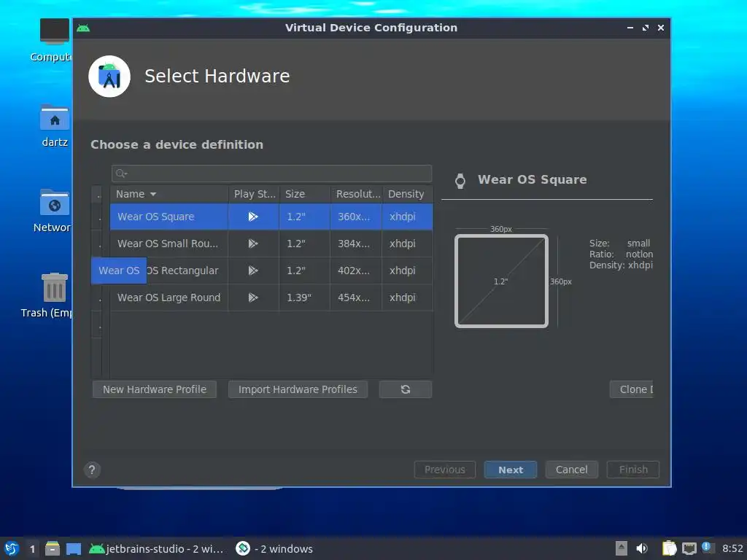Select the Wear OS Large Round device row
Image resolution: width=747 pixels, height=560 pixels.
(271, 297)
